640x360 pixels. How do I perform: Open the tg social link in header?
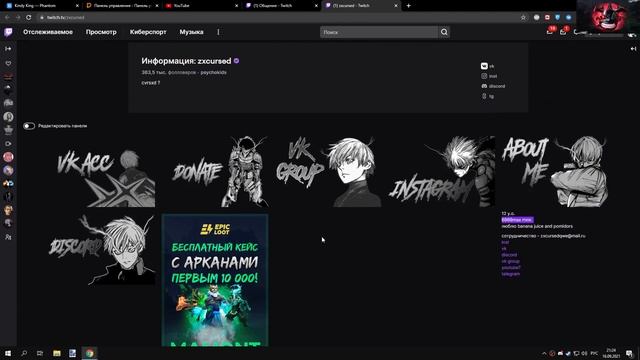(x=488, y=96)
